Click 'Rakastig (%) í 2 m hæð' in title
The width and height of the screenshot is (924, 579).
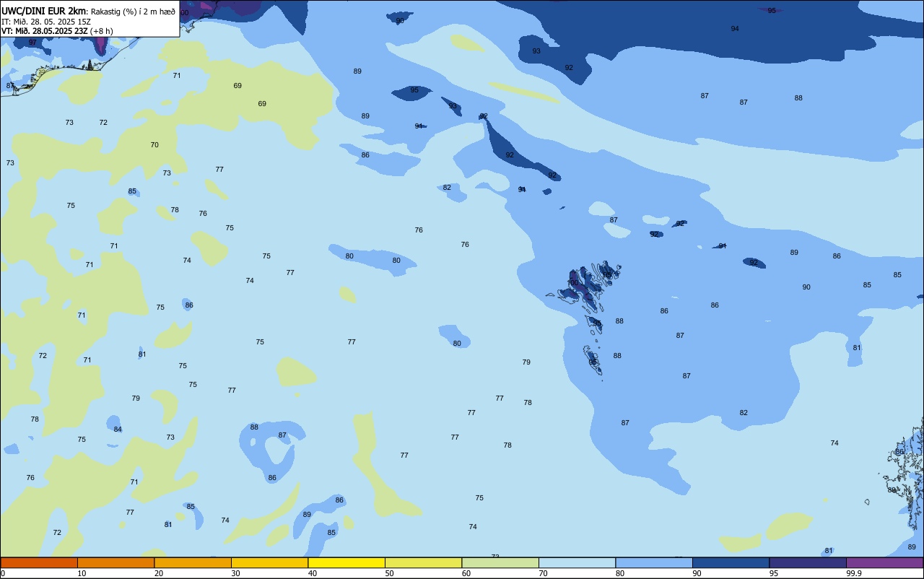pos(133,12)
